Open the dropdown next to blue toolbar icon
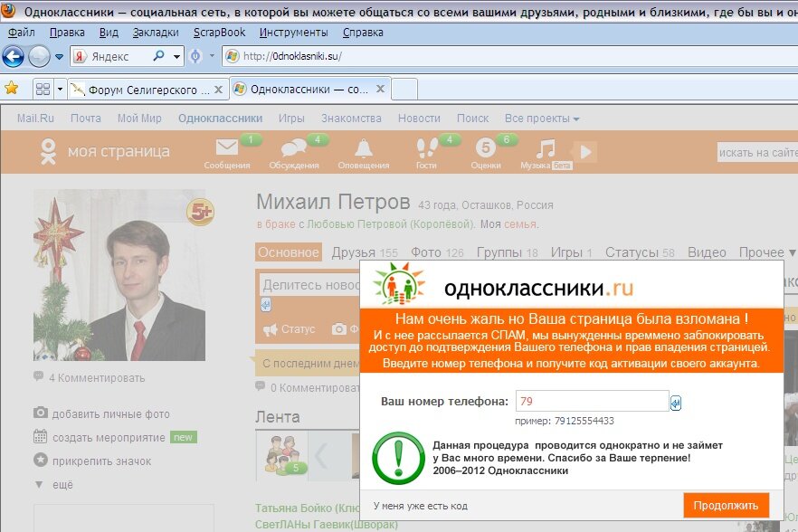Screen dimensions: 798x532 212,55
